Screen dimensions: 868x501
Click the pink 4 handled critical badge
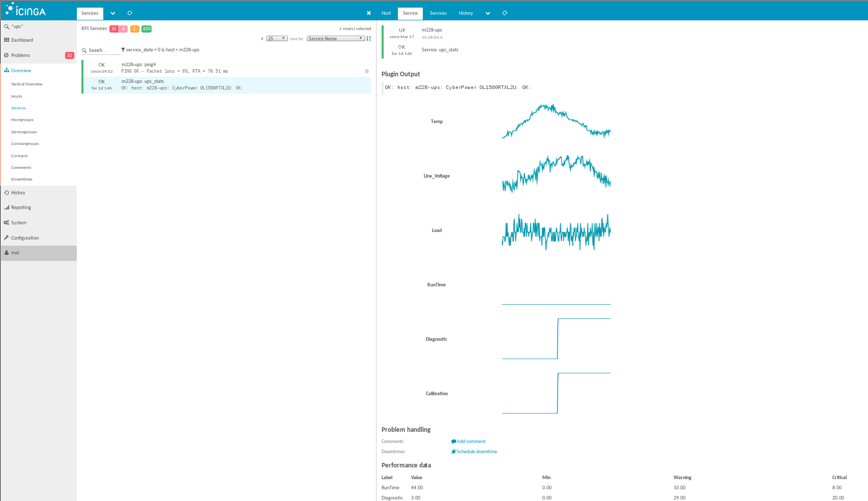coord(123,29)
